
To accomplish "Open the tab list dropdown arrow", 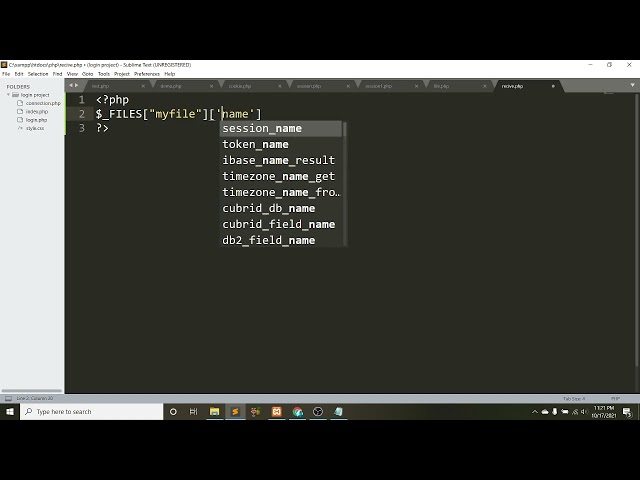I will click(632, 85).
